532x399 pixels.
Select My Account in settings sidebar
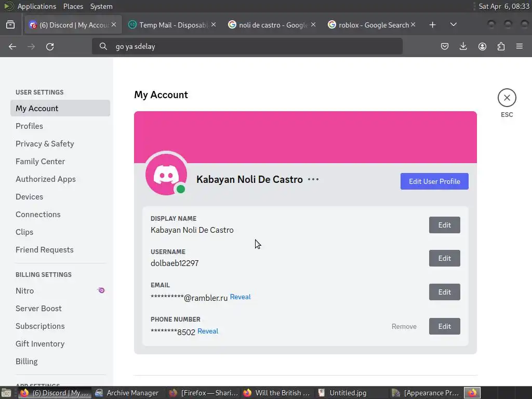[60, 108]
